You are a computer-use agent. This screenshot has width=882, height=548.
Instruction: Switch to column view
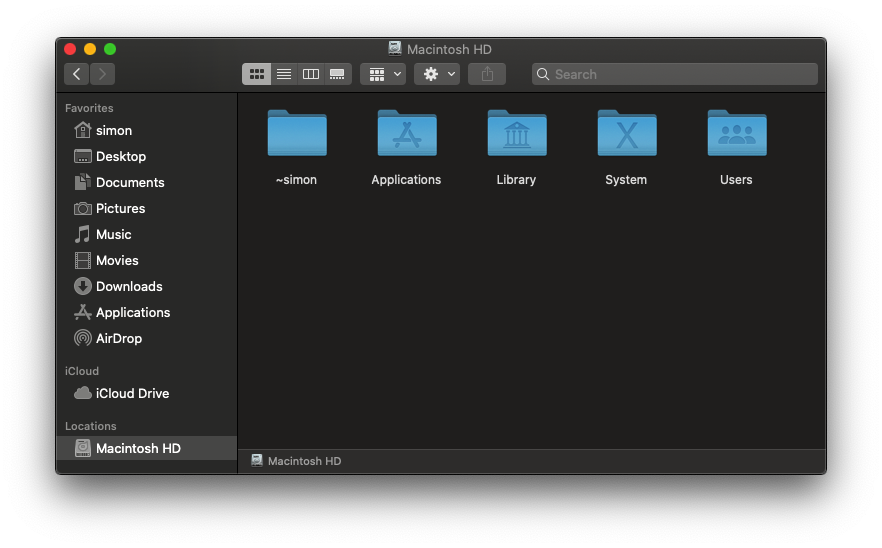pos(310,74)
